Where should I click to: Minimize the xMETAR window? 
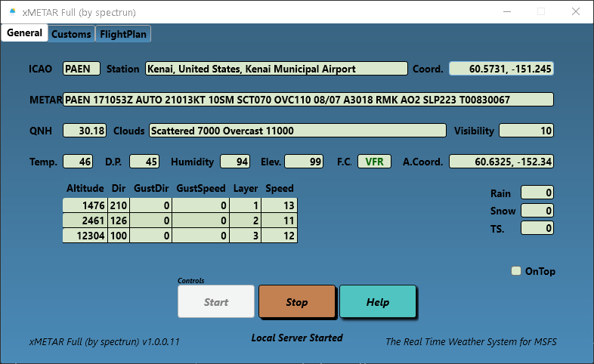(507, 12)
